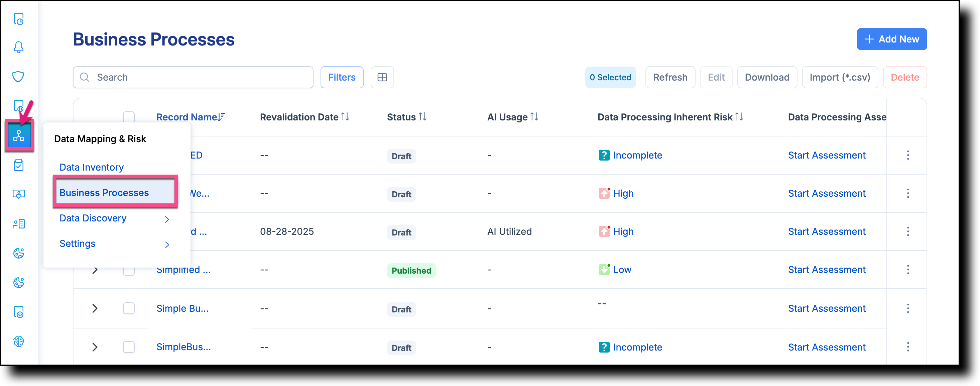This screenshot has height=386, width=980.
Task: Click the 0 Selected indicator
Action: coord(610,77)
